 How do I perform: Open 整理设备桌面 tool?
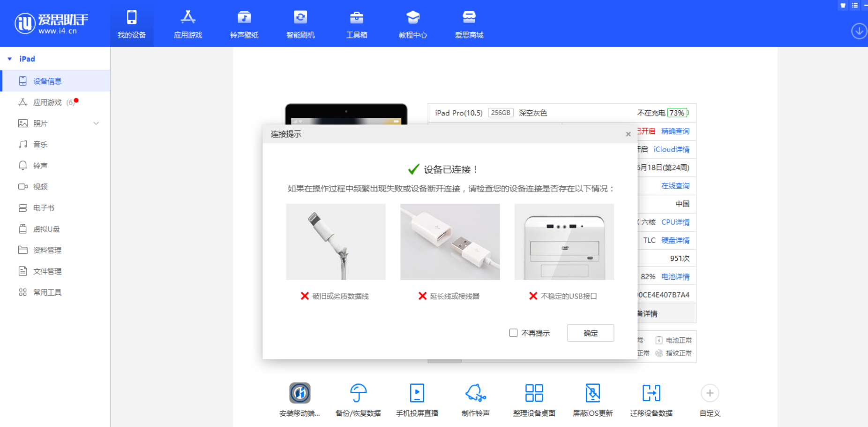534,400
